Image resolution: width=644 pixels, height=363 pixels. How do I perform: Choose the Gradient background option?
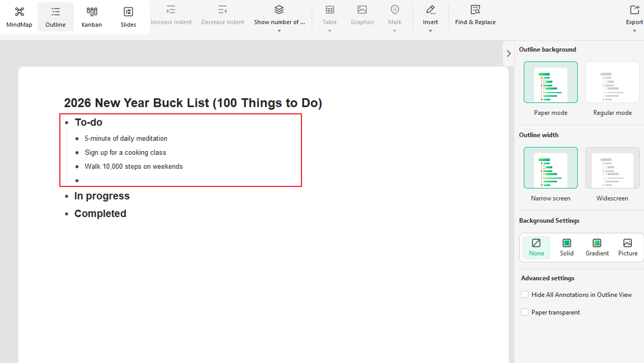coord(597,247)
